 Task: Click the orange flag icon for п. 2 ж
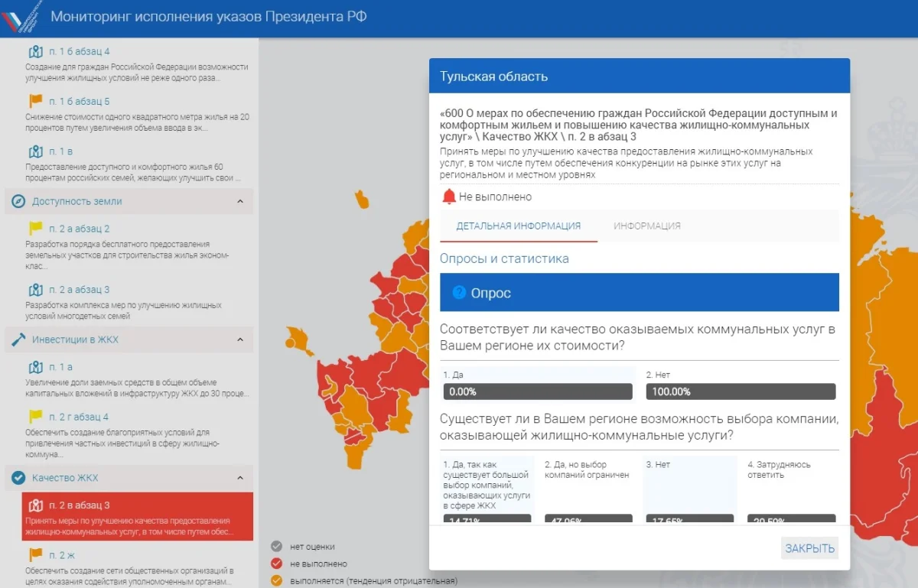[35, 554]
